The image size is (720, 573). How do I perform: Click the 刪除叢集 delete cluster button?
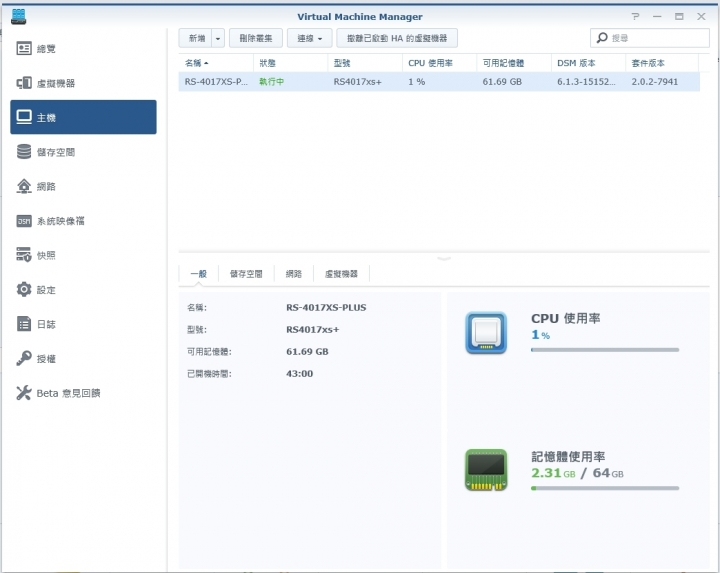(x=256, y=38)
